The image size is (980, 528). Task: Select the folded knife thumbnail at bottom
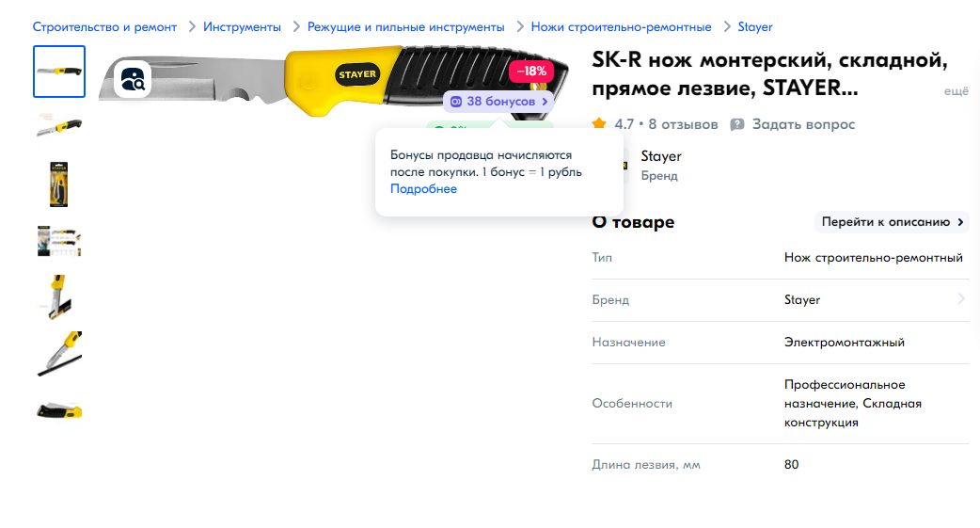click(59, 411)
